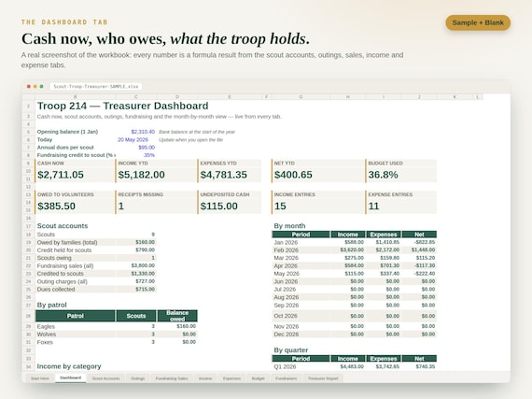
Task: Select the Today date cell 20 May 2026
Action: (x=133, y=139)
